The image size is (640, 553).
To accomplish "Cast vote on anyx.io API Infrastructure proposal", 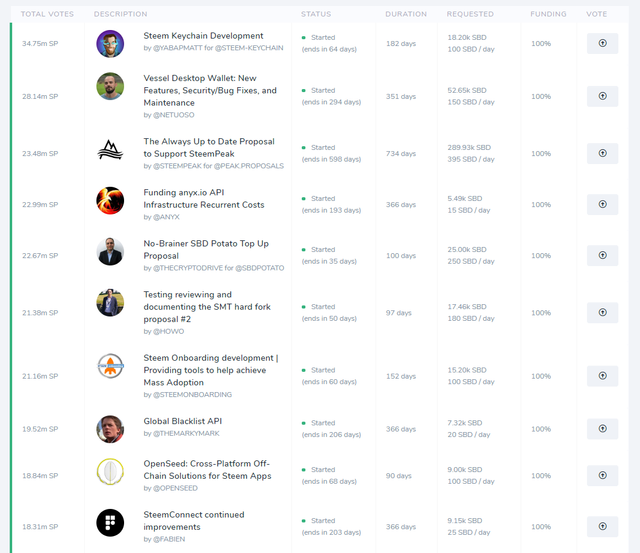I will pyautogui.click(x=602, y=204).
